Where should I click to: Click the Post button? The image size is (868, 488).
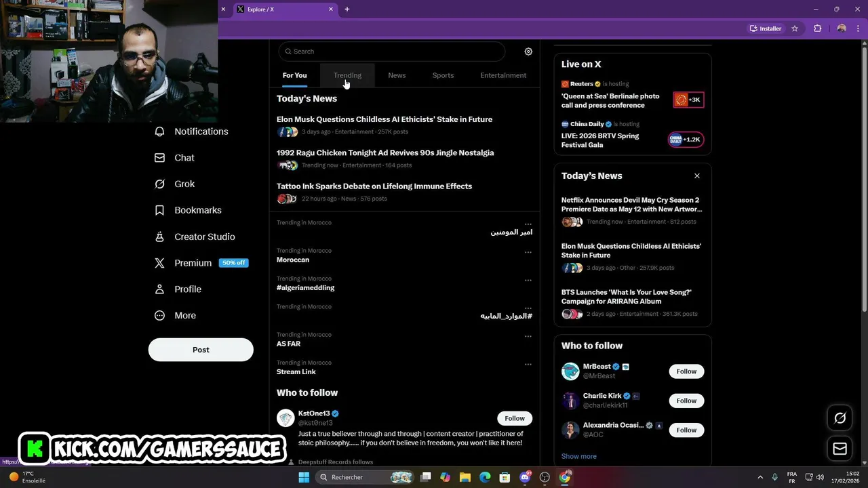pos(201,350)
